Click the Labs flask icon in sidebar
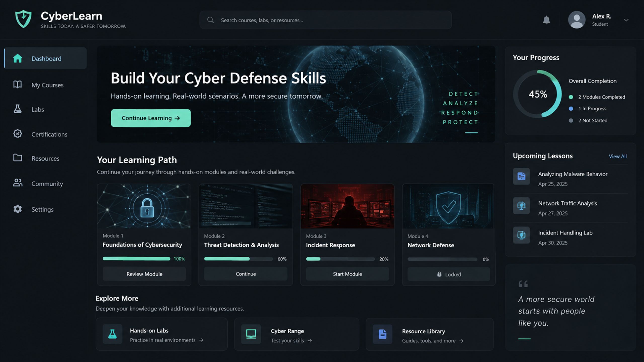The height and width of the screenshot is (362, 644). (x=17, y=109)
